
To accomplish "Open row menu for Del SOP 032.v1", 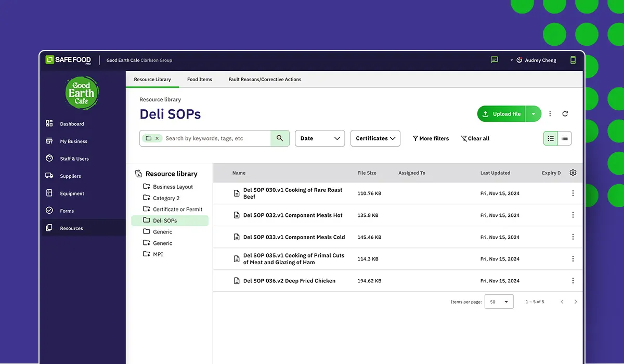I will (573, 215).
